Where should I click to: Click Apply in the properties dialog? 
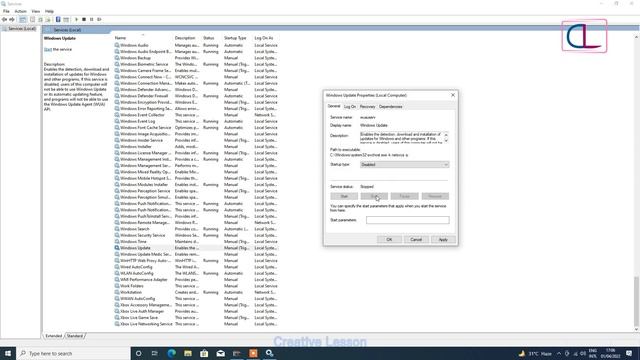click(x=443, y=240)
